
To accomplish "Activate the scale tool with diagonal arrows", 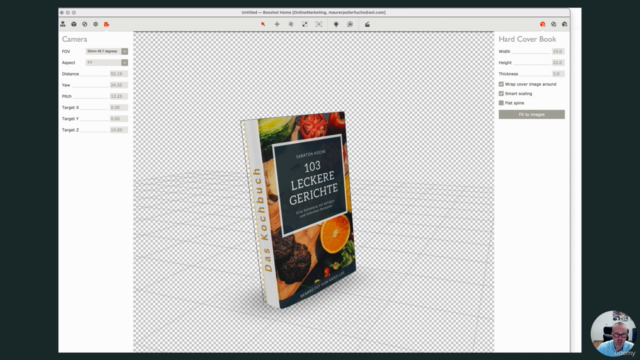I will [305, 24].
